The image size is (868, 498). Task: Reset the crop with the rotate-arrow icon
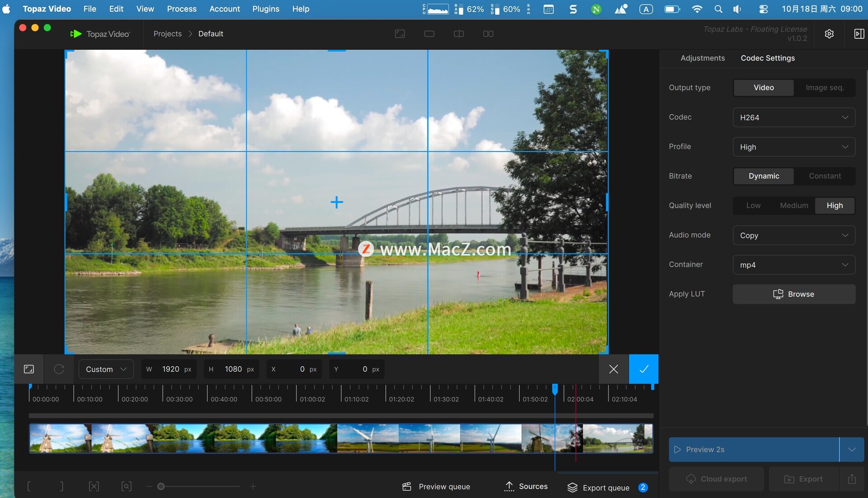(59, 369)
